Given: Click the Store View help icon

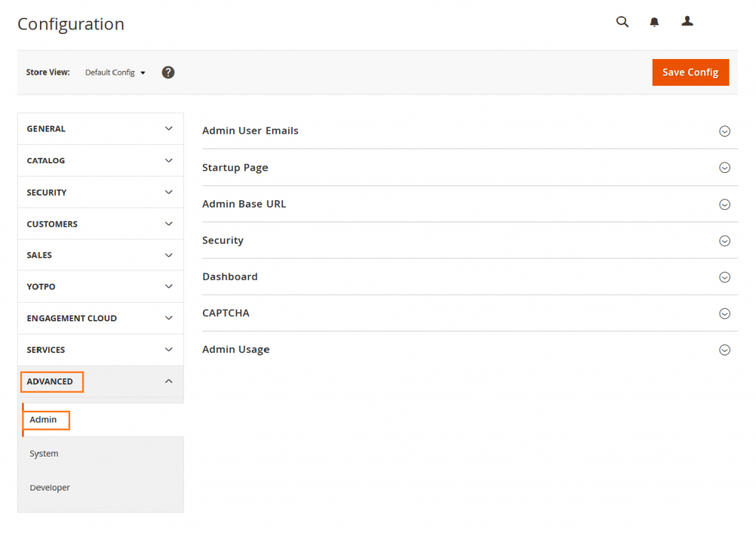Looking at the screenshot, I should (168, 72).
